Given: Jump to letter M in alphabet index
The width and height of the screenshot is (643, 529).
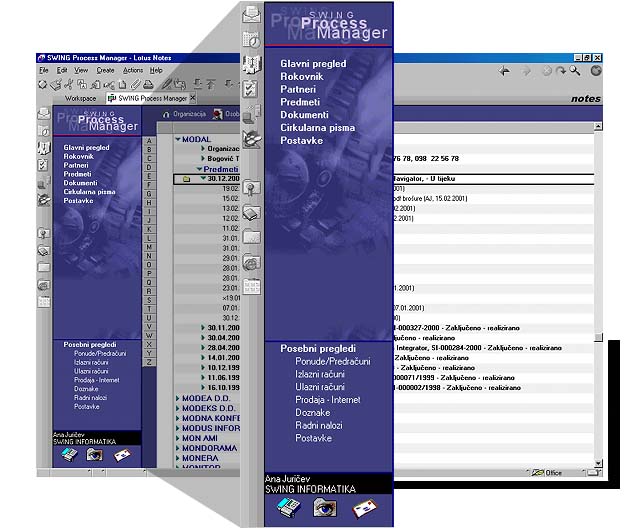Looking at the screenshot, I should click(149, 247).
